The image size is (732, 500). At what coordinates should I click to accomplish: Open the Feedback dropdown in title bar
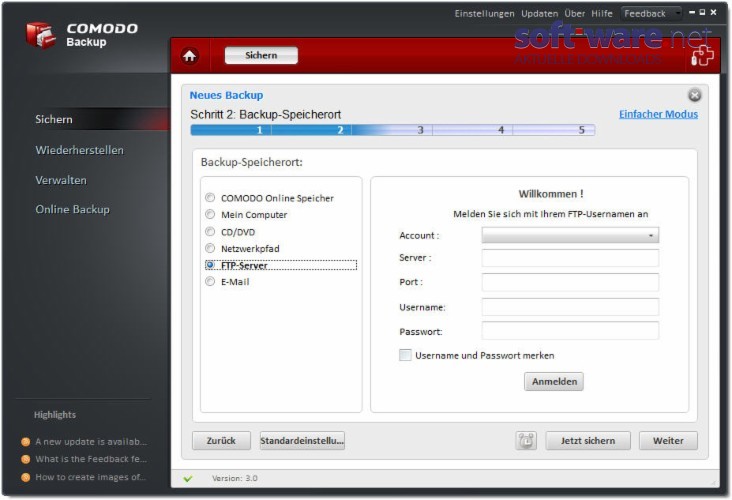[x=651, y=14]
